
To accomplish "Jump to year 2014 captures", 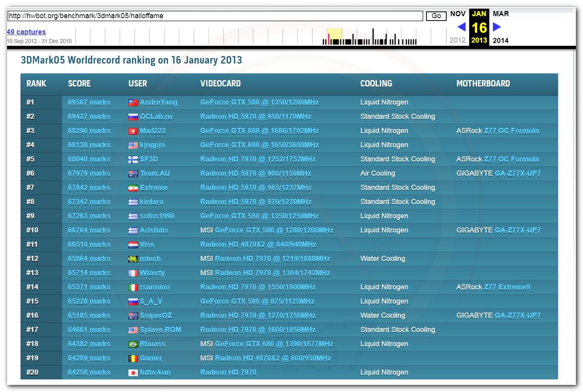I will [x=501, y=40].
